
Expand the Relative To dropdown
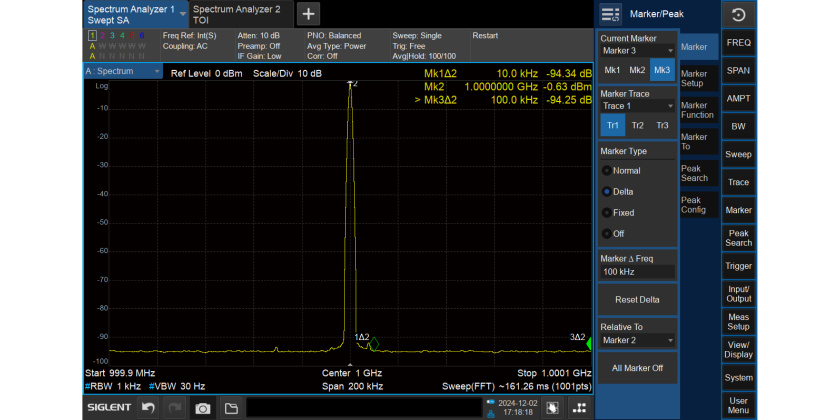[x=636, y=340]
